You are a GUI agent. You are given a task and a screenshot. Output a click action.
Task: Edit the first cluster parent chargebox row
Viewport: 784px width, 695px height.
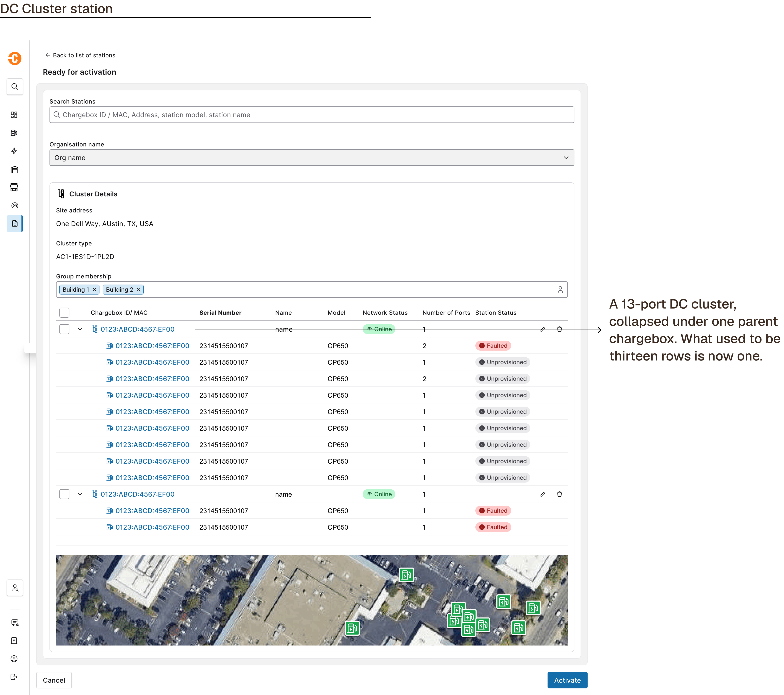[543, 329]
